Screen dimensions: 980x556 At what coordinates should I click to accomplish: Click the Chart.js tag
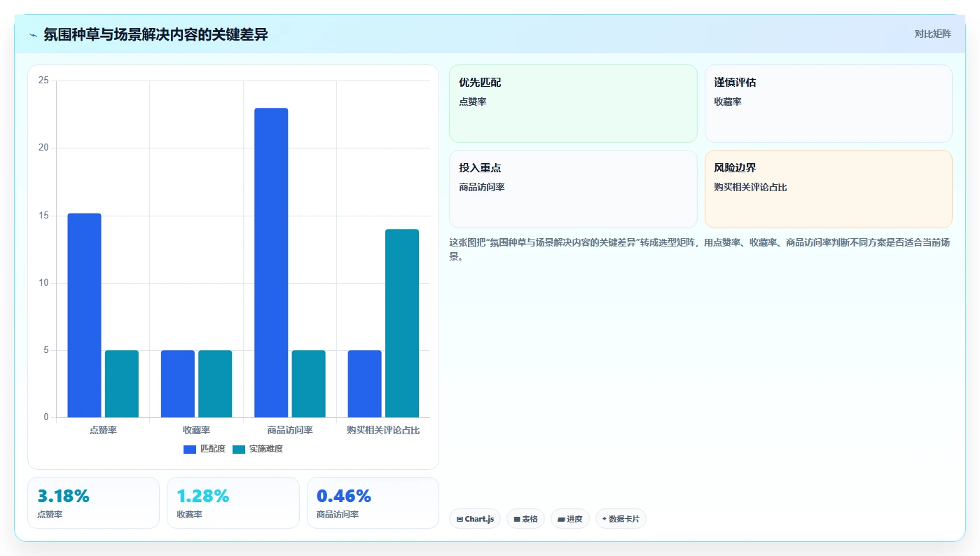[474, 519]
